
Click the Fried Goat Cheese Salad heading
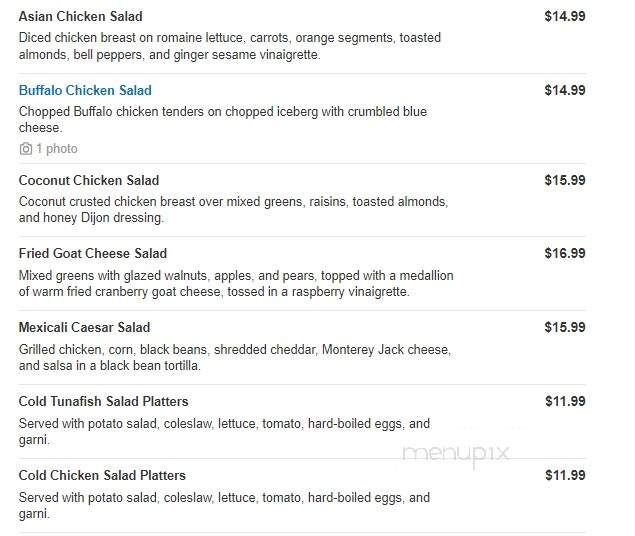[x=93, y=253]
